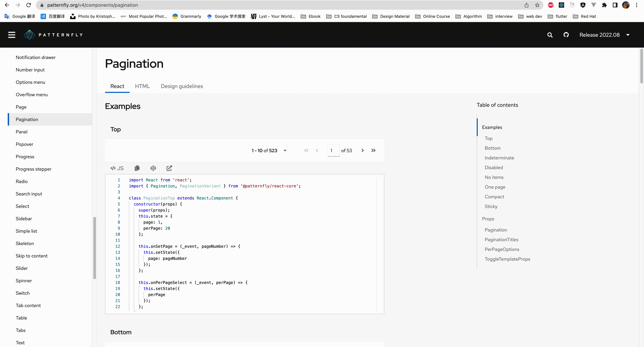Toggle the JS code view button

[x=117, y=168]
